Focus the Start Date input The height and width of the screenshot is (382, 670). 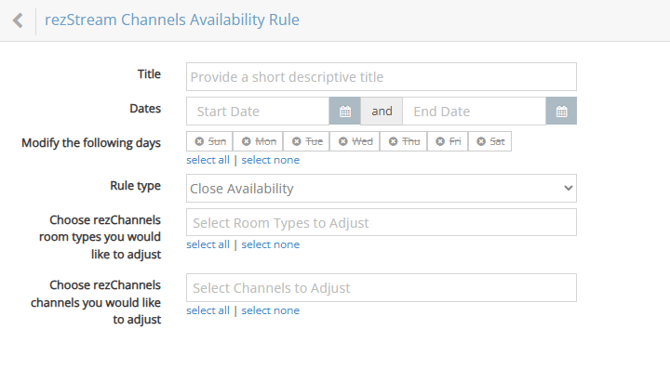[x=258, y=111]
